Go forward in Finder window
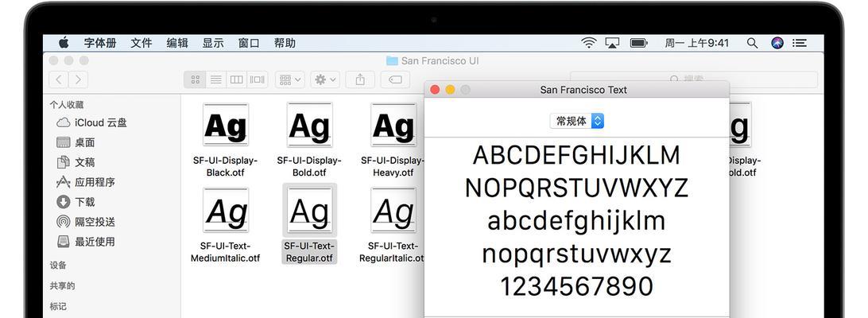The width and height of the screenshot is (868, 318). [78, 79]
